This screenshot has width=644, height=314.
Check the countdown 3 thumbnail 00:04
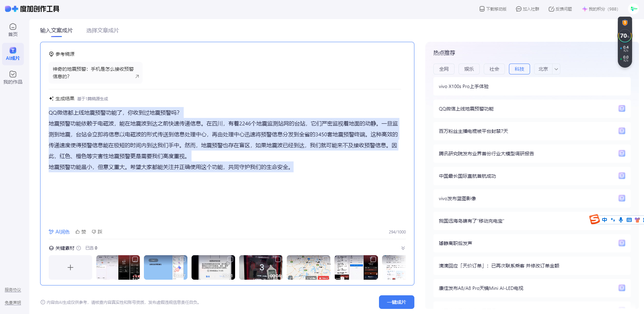[x=278, y=259]
